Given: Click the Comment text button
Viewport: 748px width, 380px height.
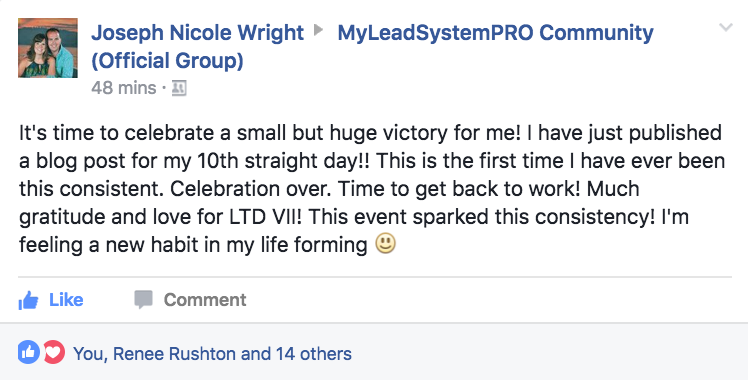Looking at the screenshot, I should pos(205,300).
